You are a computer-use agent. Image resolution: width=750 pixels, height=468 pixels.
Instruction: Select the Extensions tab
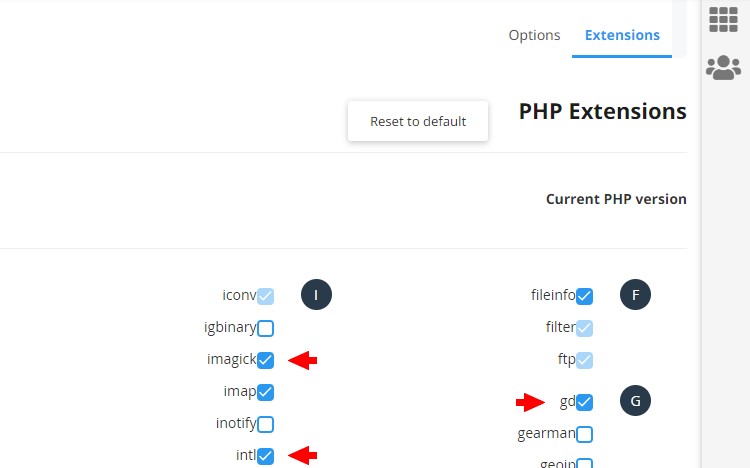tap(622, 35)
